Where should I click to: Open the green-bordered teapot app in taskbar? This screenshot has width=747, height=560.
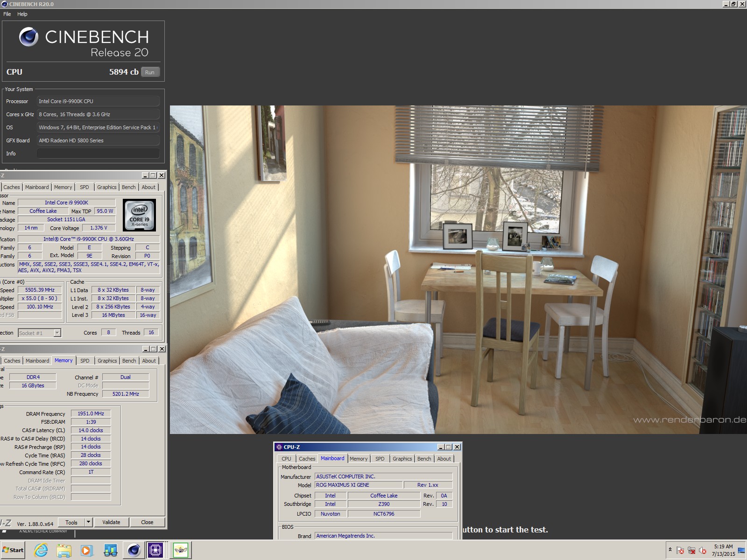pos(181,550)
